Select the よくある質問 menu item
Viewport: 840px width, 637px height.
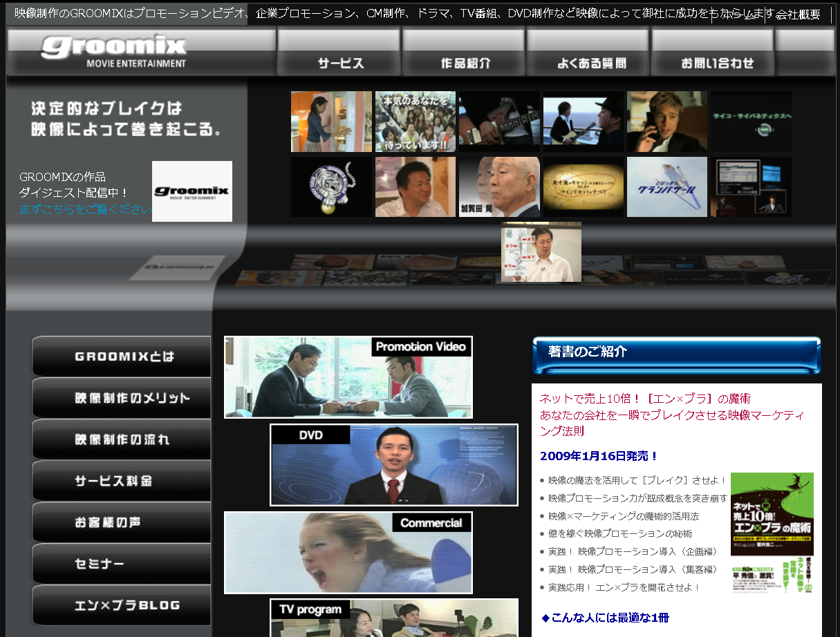[x=589, y=63]
